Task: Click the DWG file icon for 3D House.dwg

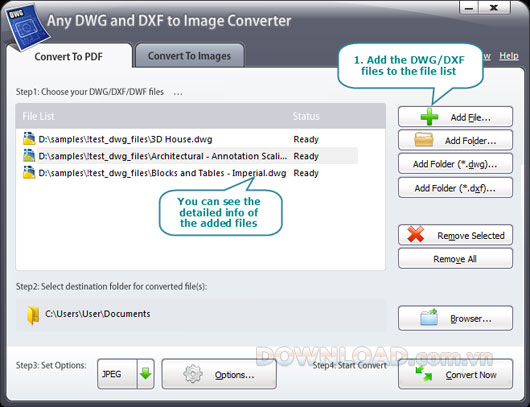Action: pos(29,139)
